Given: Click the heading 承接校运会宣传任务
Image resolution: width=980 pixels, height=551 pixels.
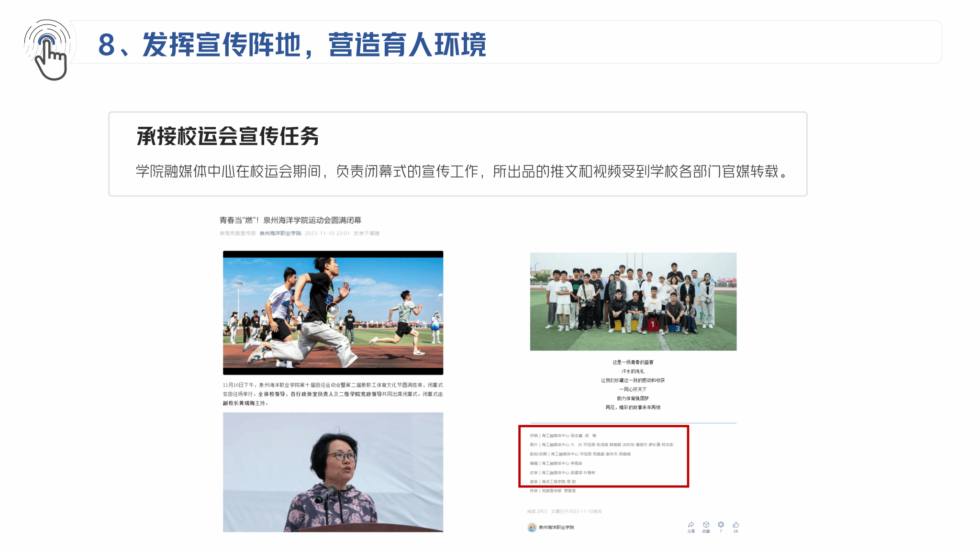Looking at the screenshot, I should [x=228, y=136].
